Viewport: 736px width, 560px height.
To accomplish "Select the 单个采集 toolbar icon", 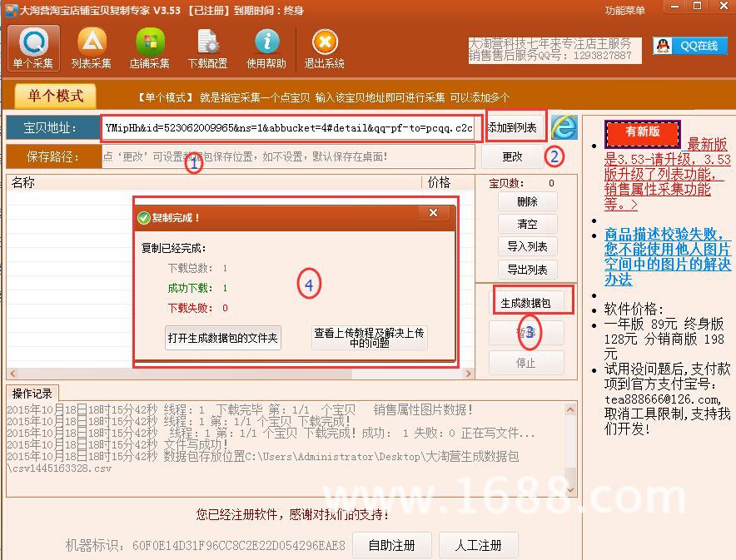I will point(33,48).
